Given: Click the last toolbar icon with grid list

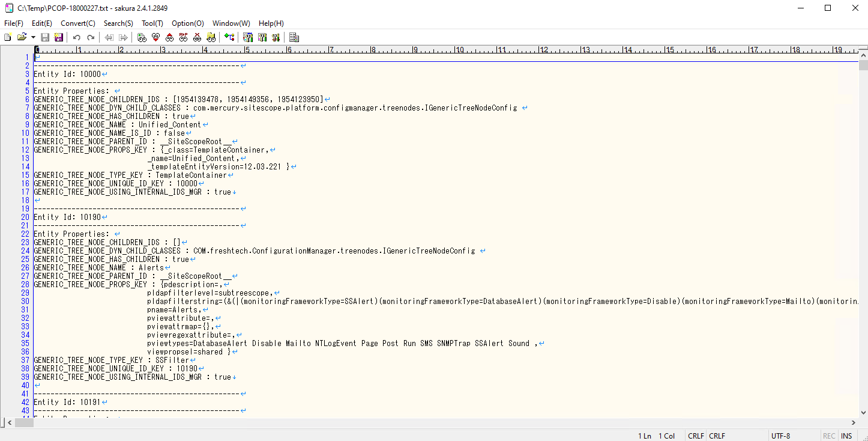Looking at the screenshot, I should [x=294, y=37].
